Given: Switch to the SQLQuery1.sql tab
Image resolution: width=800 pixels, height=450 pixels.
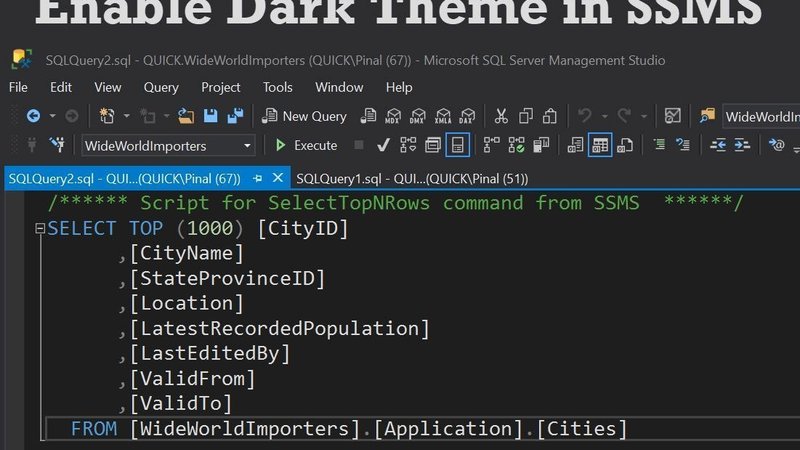Looking at the screenshot, I should [x=412, y=178].
